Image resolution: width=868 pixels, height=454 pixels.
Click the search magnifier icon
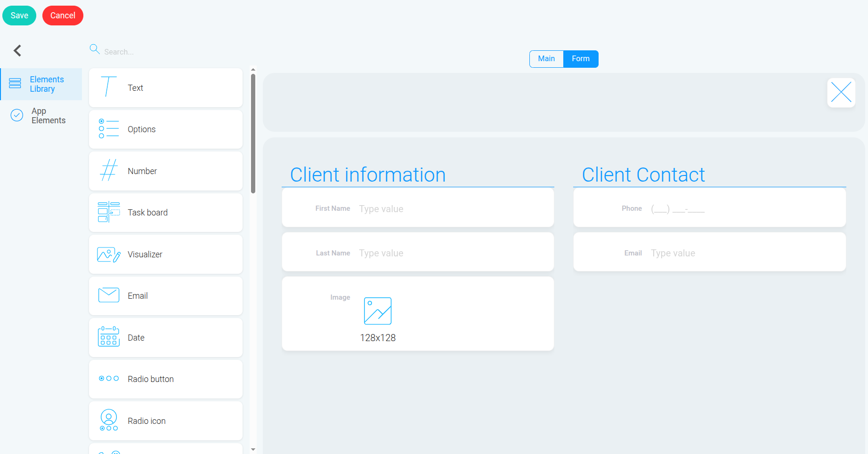coord(95,49)
